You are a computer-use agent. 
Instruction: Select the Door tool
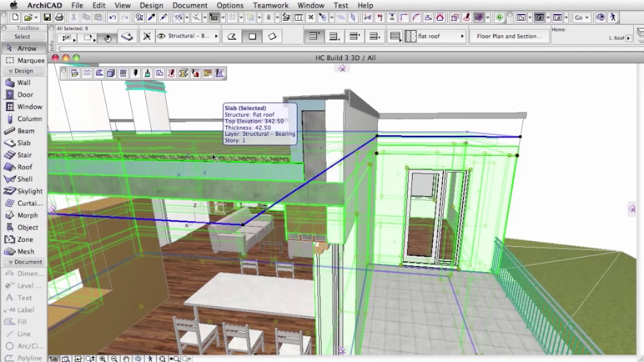point(24,95)
